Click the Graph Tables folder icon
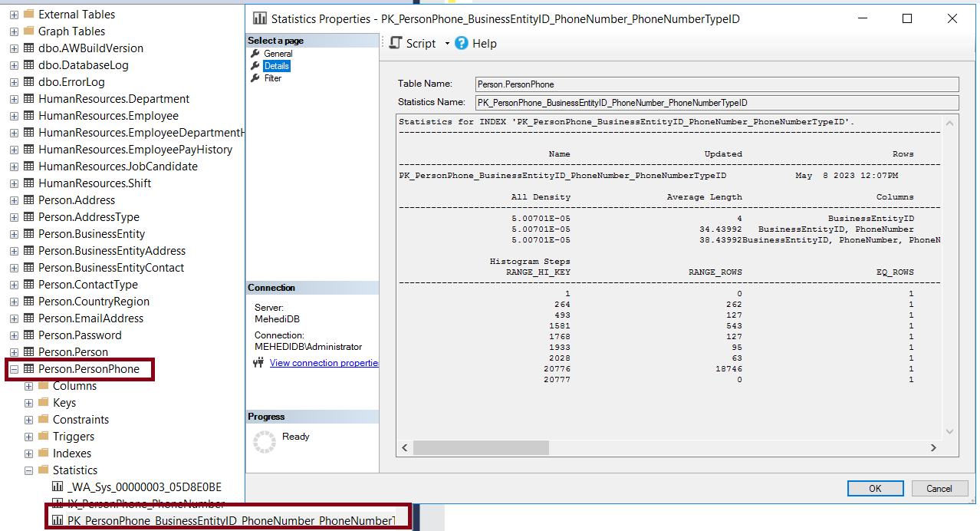 (29, 31)
